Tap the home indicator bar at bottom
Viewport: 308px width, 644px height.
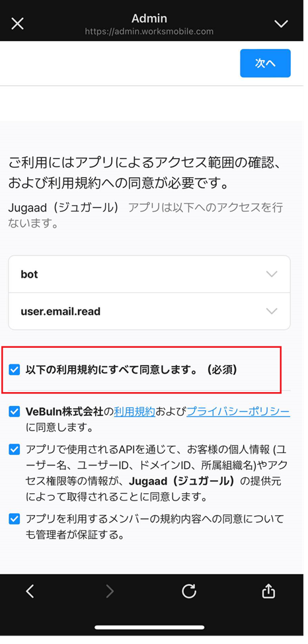[149, 627]
